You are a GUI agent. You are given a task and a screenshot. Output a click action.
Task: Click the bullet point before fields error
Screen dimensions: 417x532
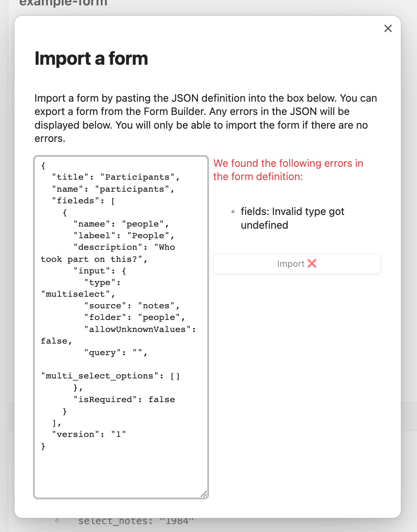click(x=233, y=212)
